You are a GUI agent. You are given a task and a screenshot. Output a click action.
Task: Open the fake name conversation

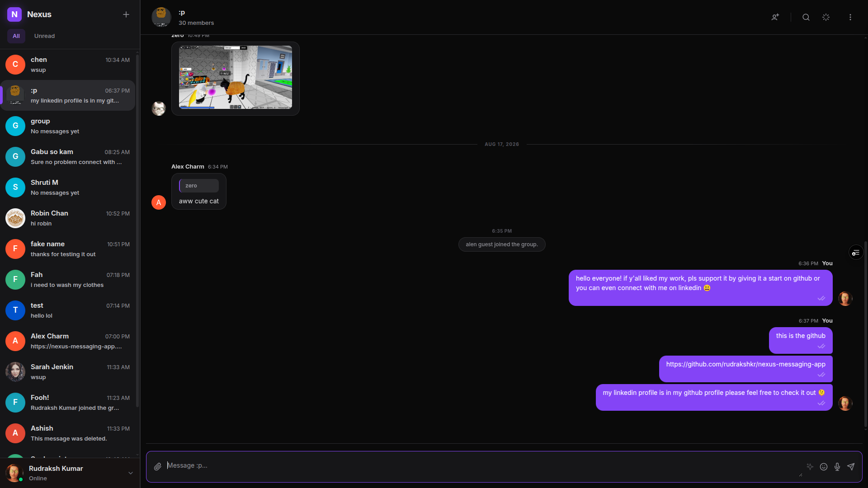(x=68, y=249)
